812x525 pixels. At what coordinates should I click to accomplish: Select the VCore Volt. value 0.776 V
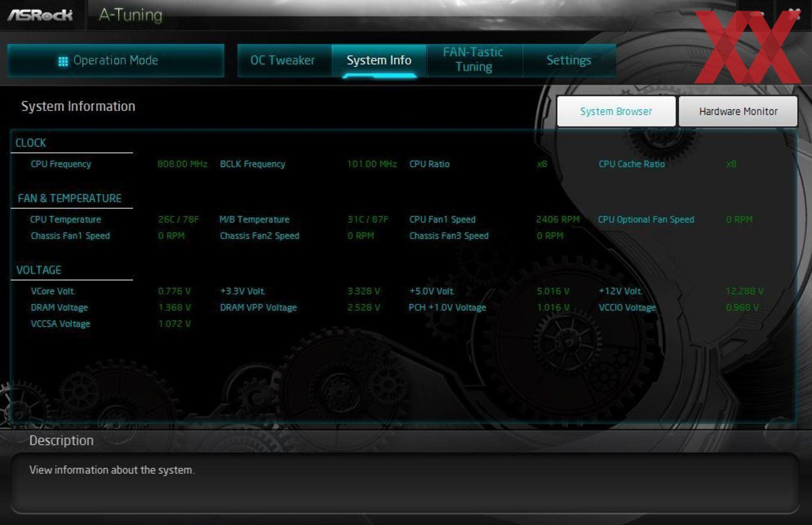click(174, 292)
